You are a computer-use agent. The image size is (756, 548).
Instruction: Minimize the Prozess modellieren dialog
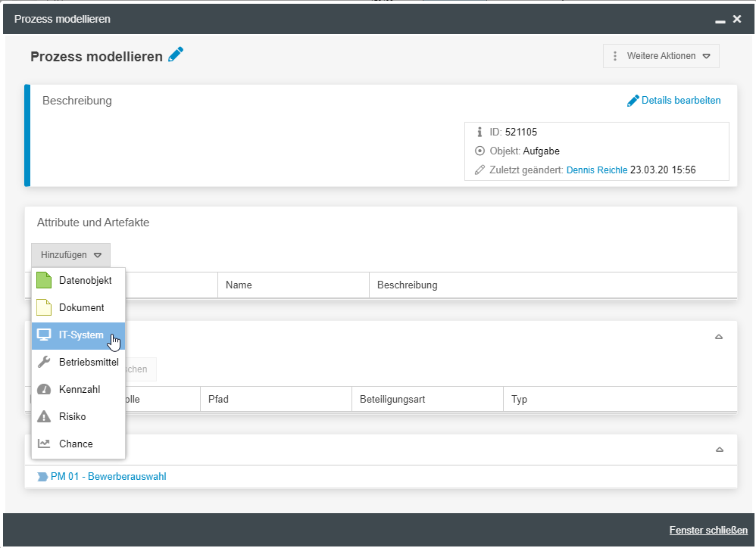coord(720,20)
